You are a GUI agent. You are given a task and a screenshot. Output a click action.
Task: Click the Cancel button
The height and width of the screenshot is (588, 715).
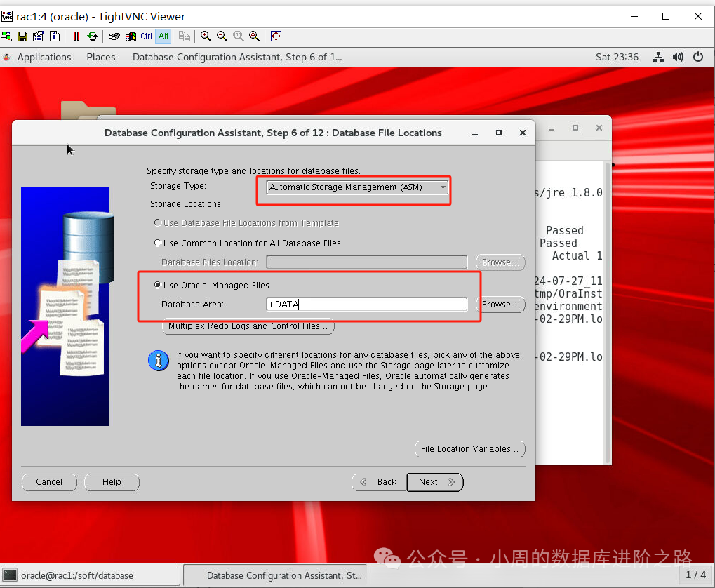[x=49, y=482]
